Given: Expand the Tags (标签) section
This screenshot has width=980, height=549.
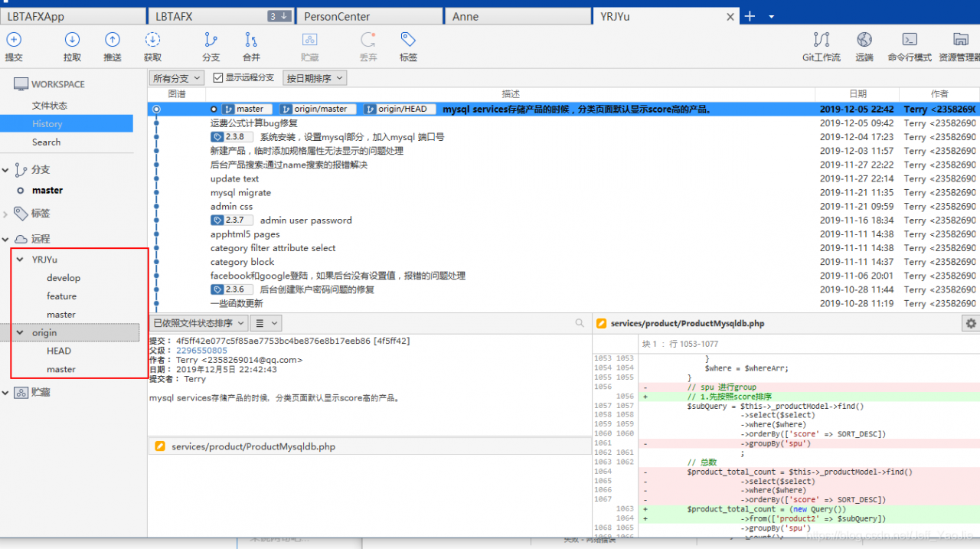Looking at the screenshot, I should (7, 214).
